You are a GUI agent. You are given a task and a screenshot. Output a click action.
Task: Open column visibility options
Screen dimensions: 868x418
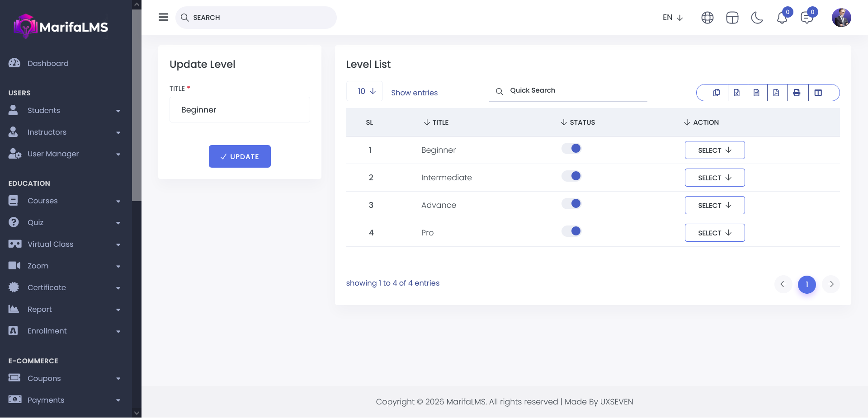tap(818, 93)
